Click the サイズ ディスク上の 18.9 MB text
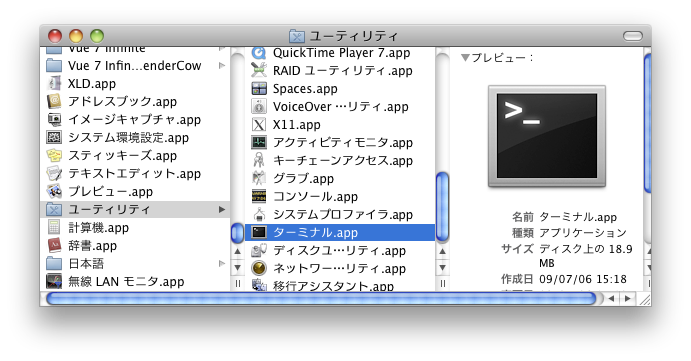Image resolution: width=691 pixels, height=361 pixels. click(x=567, y=256)
